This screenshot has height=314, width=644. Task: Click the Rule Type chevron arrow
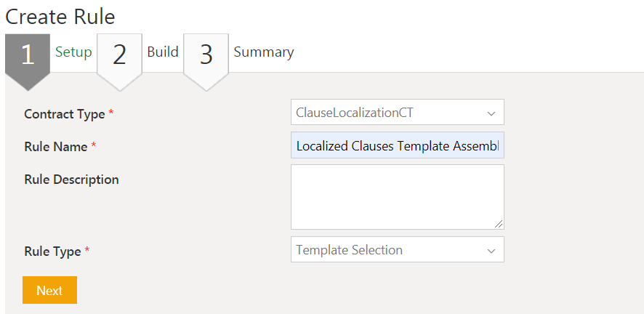tap(491, 251)
